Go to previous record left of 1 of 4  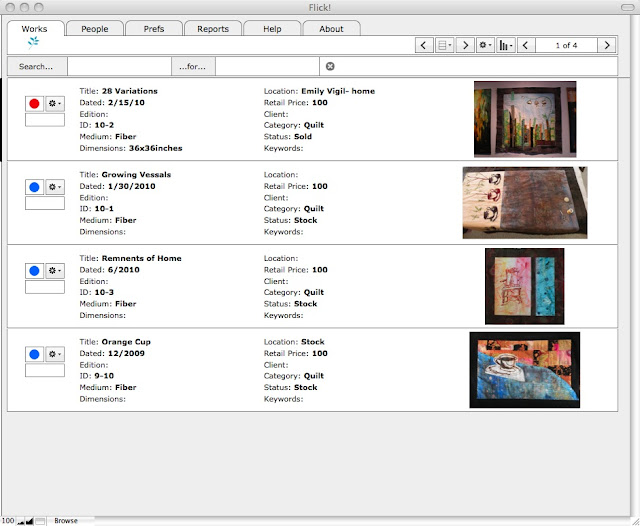coord(526,45)
